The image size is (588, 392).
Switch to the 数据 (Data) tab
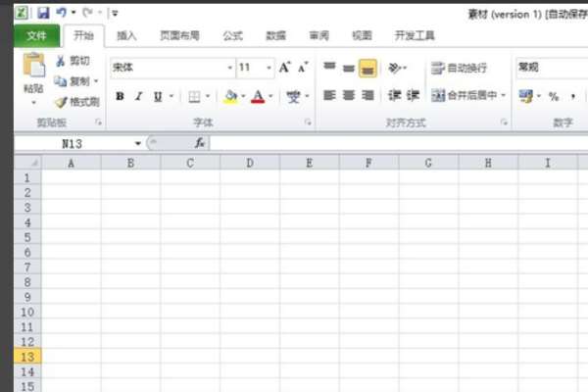pyautogui.click(x=276, y=35)
